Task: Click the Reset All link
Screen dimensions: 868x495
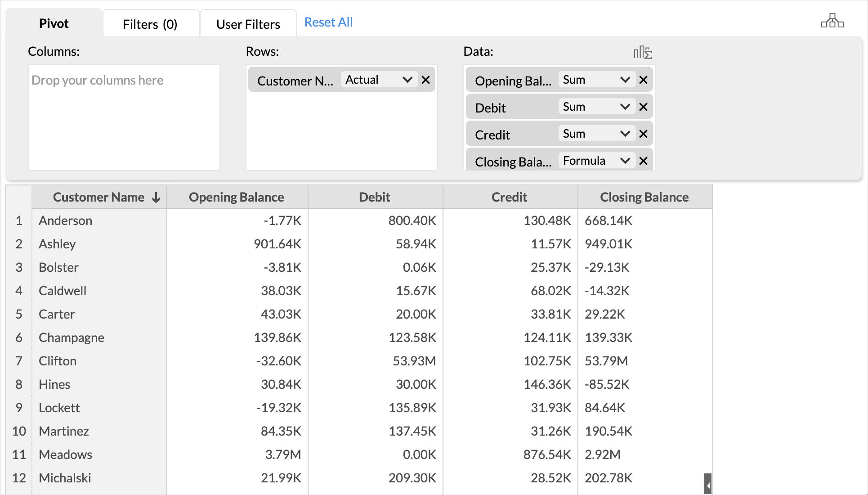Action: pos(328,22)
